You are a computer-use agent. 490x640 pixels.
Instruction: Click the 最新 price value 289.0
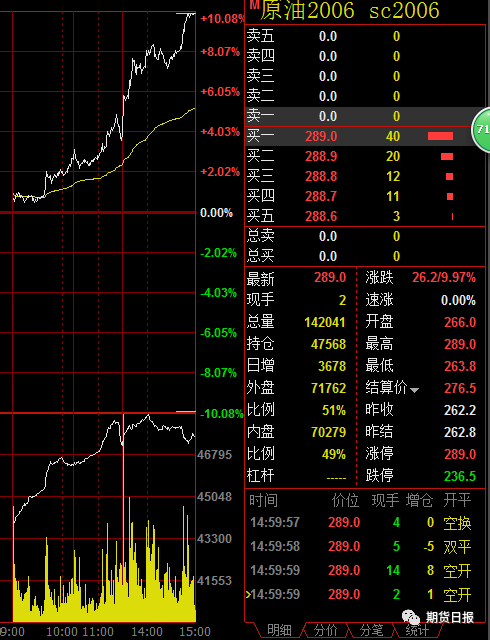[330, 278]
